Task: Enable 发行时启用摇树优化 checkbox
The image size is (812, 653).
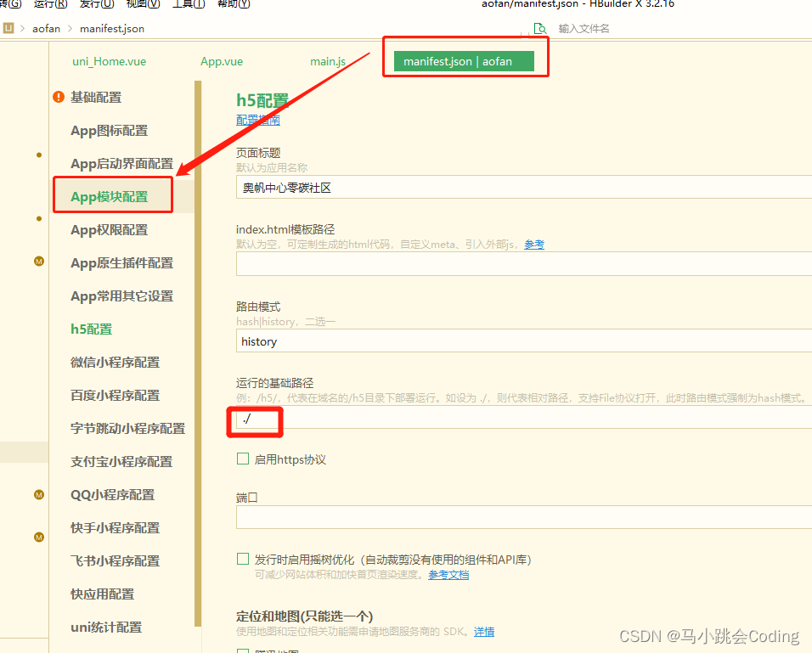Action: 243,559
